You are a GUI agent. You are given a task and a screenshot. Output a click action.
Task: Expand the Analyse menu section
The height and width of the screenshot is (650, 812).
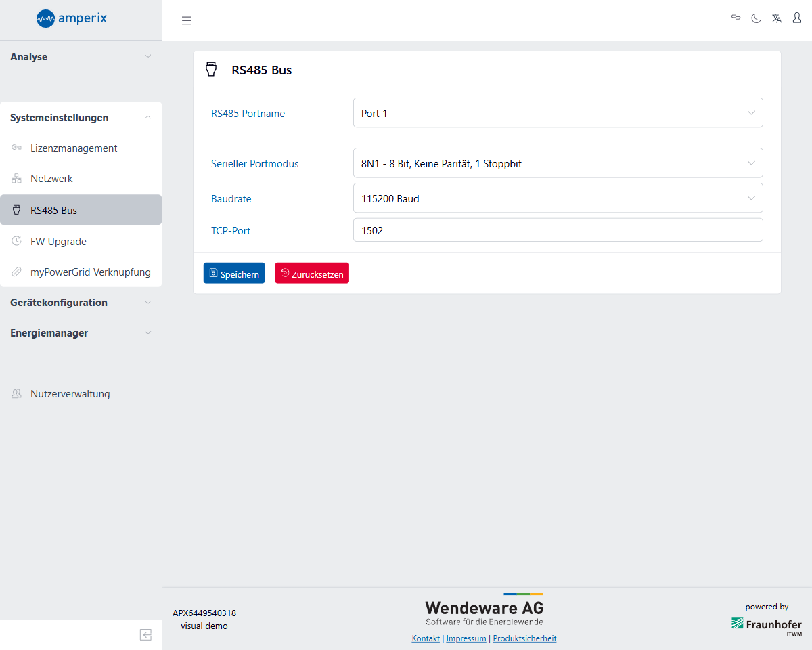[81, 57]
